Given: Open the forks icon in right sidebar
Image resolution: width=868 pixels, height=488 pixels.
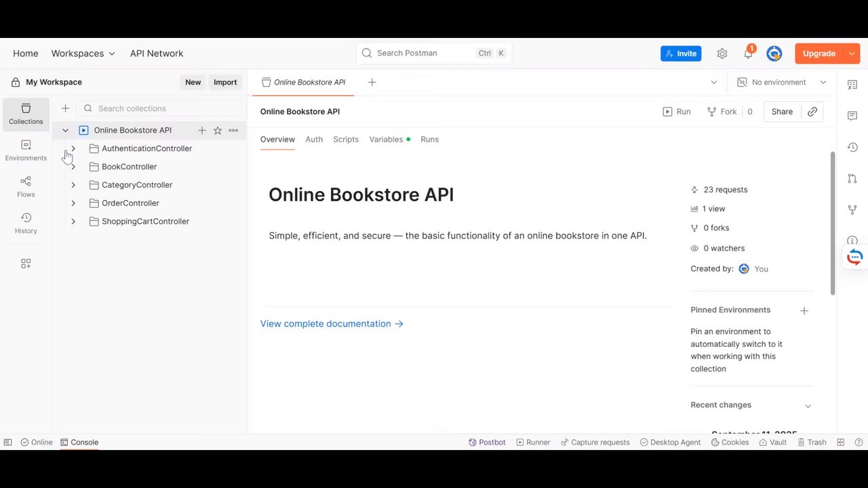Looking at the screenshot, I should pos(852,209).
